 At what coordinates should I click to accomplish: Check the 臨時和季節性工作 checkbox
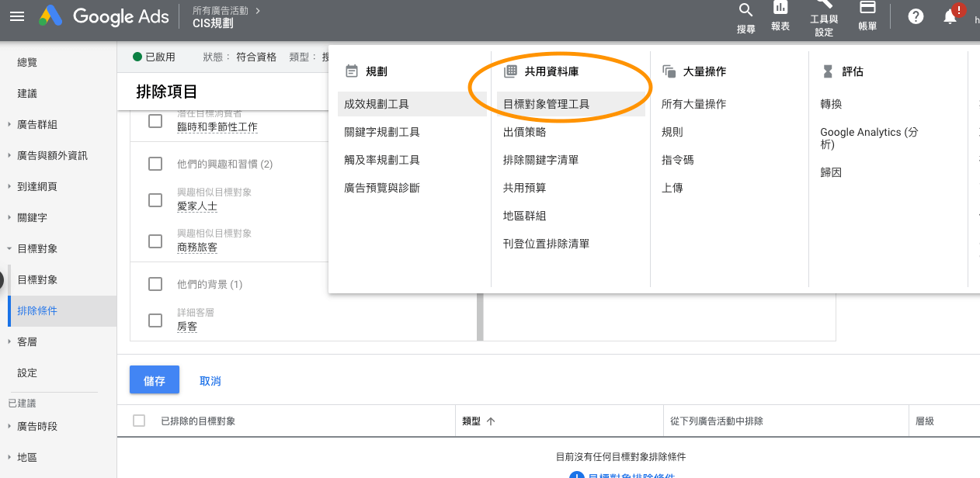tap(155, 121)
